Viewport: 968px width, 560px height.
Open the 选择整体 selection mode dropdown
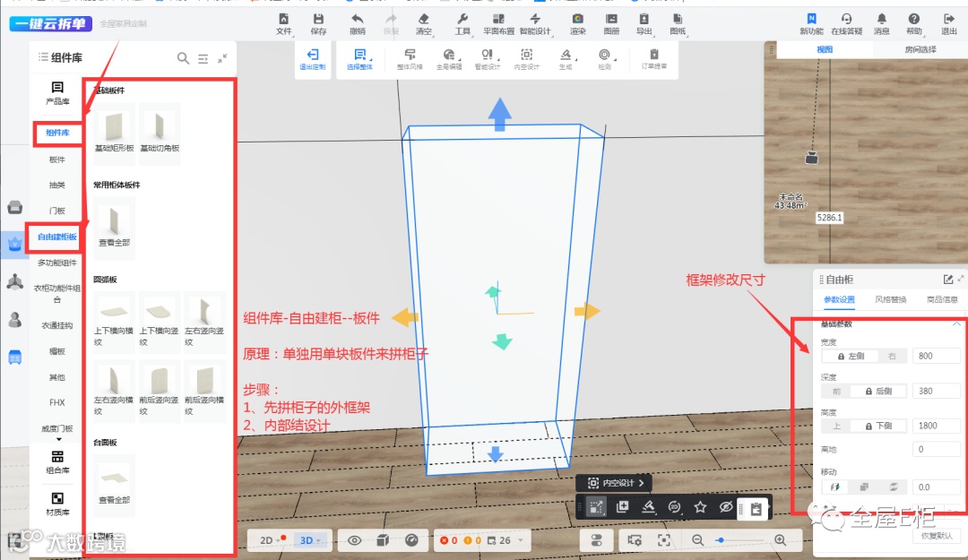(x=359, y=59)
